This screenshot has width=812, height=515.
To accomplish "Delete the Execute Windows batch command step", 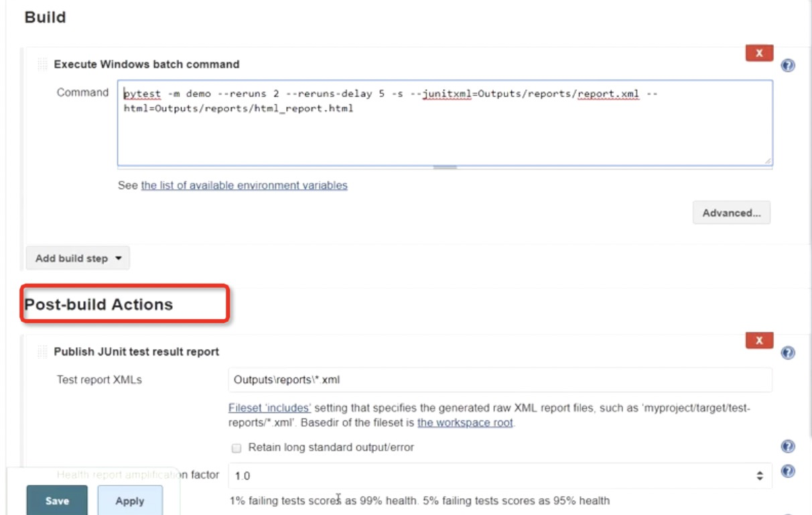I will click(759, 53).
